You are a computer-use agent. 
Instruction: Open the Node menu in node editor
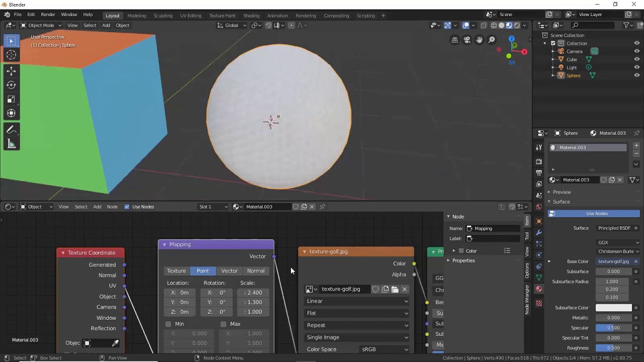[x=112, y=207]
